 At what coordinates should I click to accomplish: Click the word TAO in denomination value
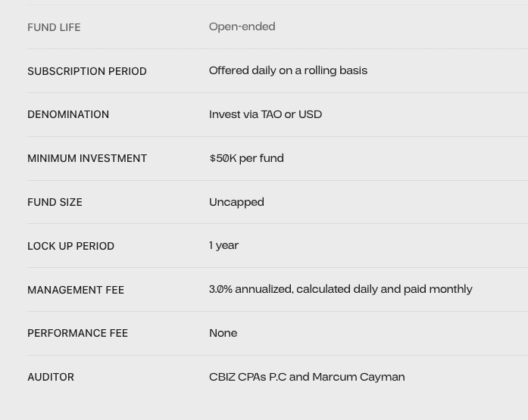click(x=271, y=114)
